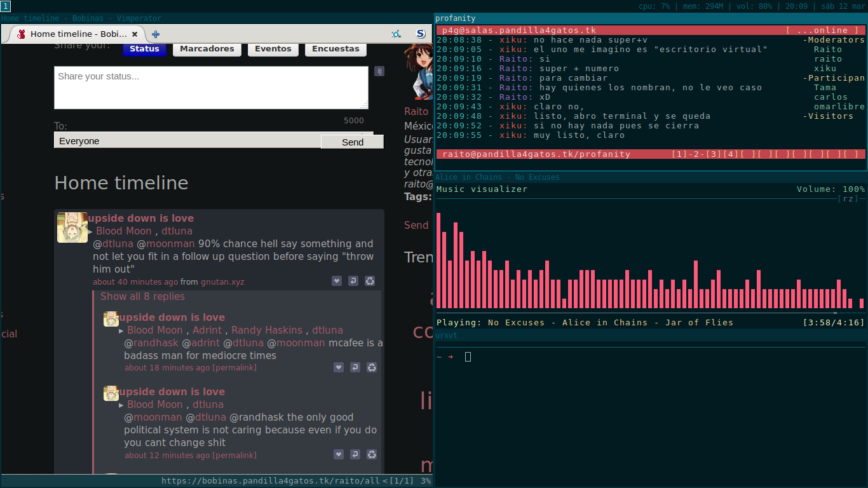Click the network icon left of the S icon
This screenshot has width=868, height=488.
pyautogui.click(x=396, y=34)
